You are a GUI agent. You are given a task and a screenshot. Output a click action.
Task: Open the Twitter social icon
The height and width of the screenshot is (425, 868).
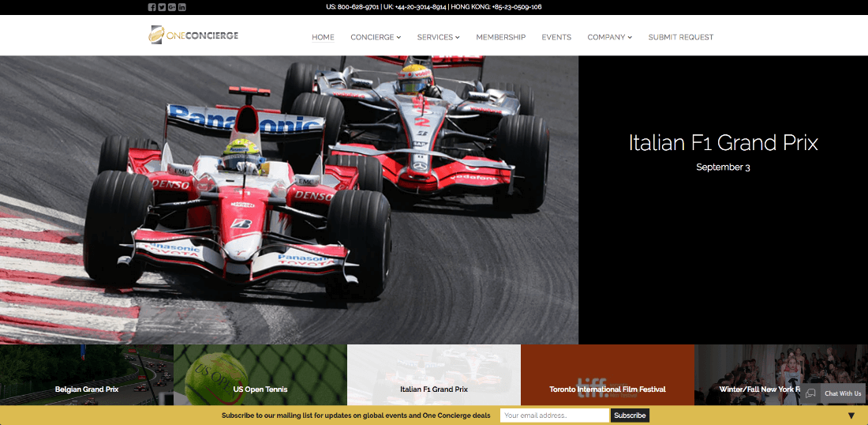[x=162, y=7]
